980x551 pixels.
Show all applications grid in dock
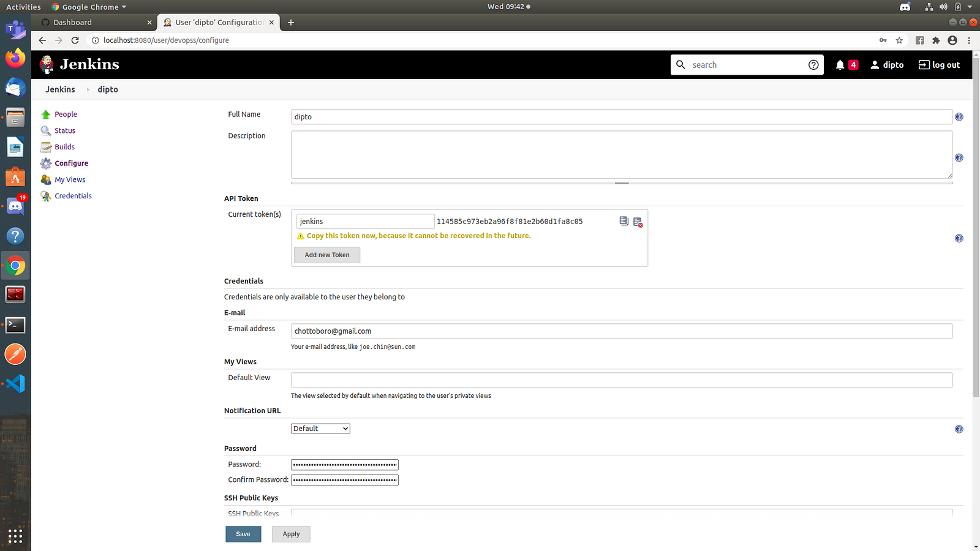pyautogui.click(x=15, y=536)
